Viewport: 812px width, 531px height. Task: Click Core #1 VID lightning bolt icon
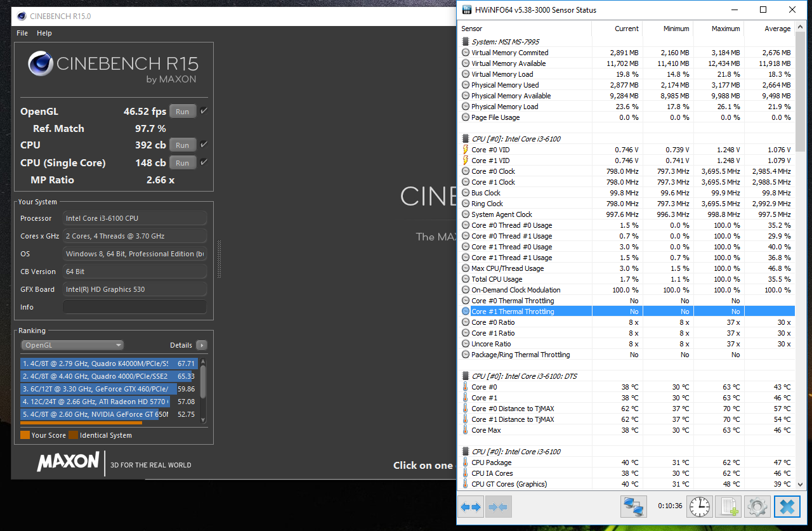coord(466,161)
